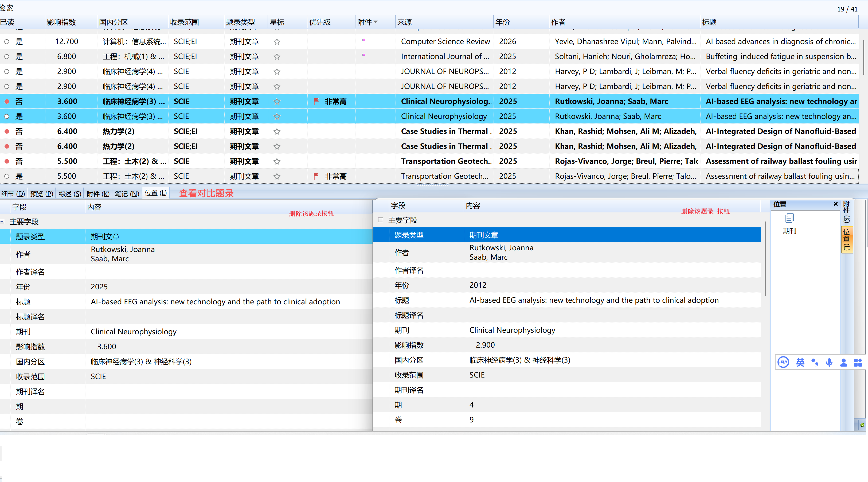Open iFLY apps grid icon

858,362
